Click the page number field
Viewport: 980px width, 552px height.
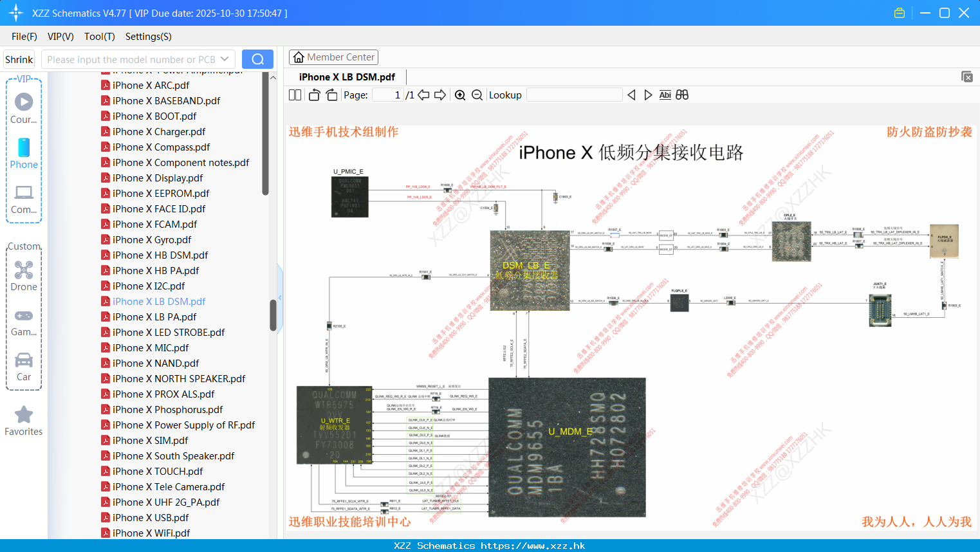[x=388, y=95]
